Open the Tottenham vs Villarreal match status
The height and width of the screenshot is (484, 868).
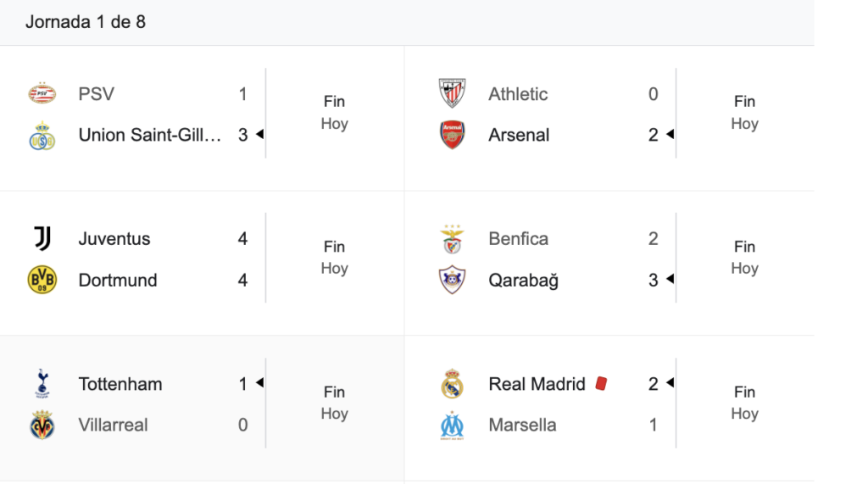(334, 403)
